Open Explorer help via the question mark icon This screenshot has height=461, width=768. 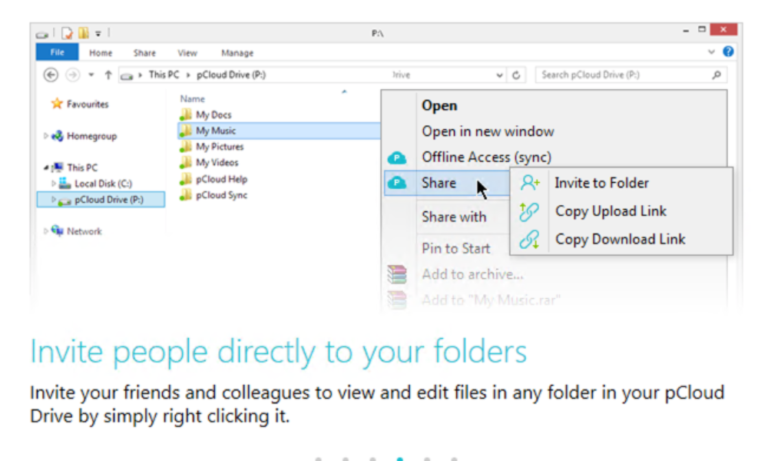(x=728, y=51)
